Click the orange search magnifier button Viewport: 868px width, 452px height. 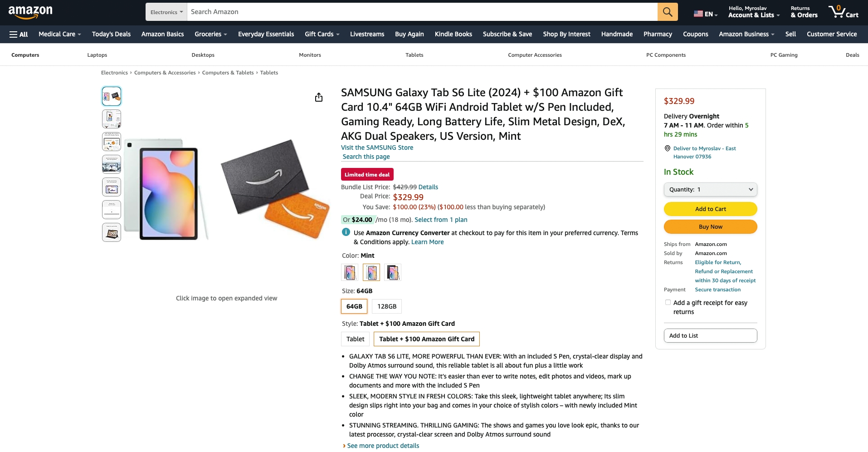668,12
